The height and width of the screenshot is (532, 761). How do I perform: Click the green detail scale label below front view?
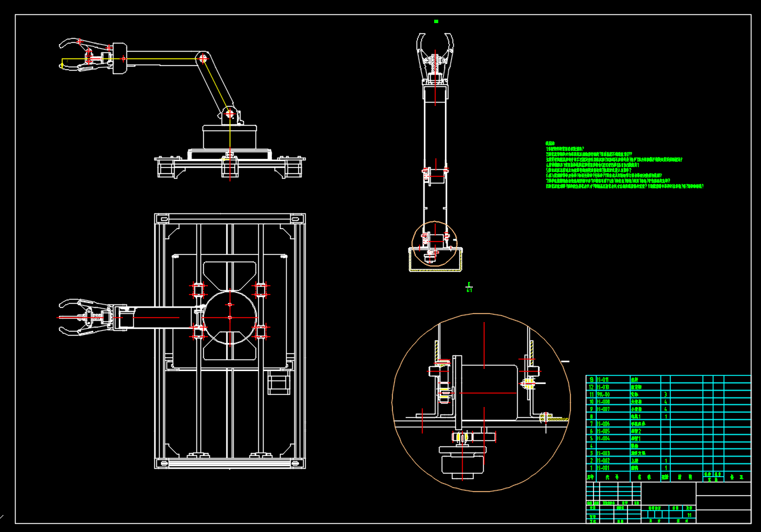[x=469, y=287]
